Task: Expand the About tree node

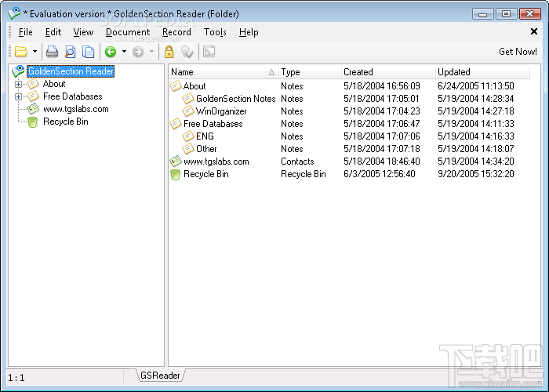Action: 18,84
